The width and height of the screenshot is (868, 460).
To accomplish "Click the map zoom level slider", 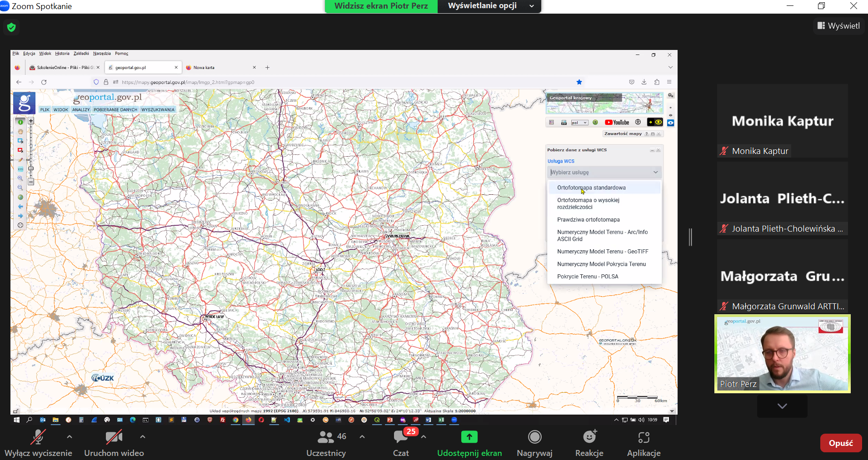I will tap(31, 168).
